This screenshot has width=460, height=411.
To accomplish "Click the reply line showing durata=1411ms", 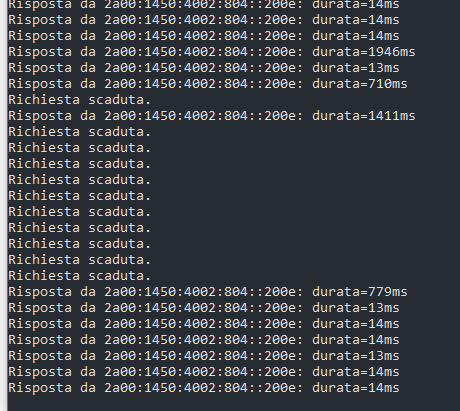I will 212,116.
